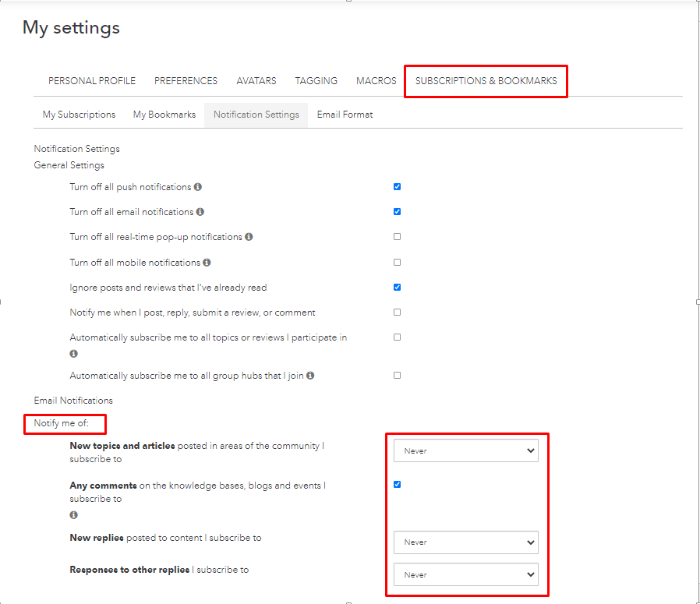Open Responses to other replies dropdown
The image size is (700, 604).
tap(465, 574)
